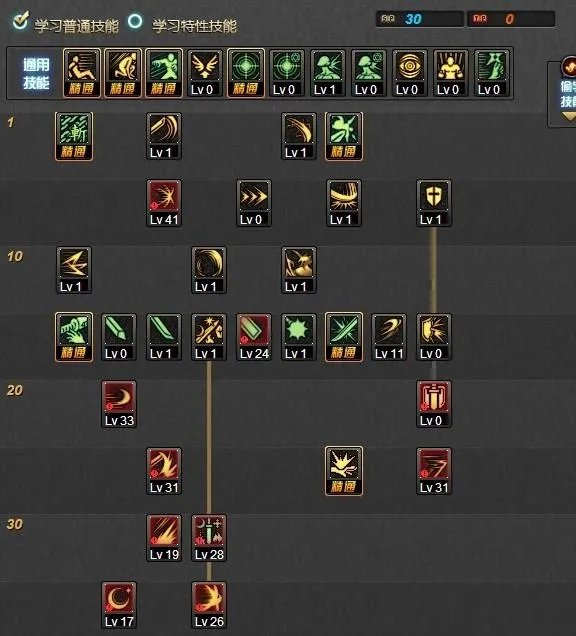576x636 pixels.
Task: Expand the side skill panel arrow
Action: pyautogui.click(x=569, y=118)
